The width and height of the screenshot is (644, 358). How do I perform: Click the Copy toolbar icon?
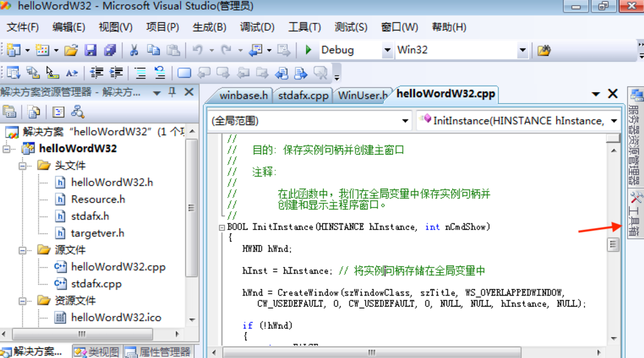tap(153, 50)
